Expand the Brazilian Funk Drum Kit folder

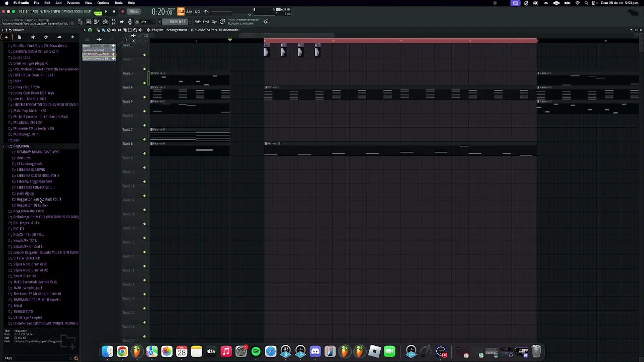[x=40, y=46]
